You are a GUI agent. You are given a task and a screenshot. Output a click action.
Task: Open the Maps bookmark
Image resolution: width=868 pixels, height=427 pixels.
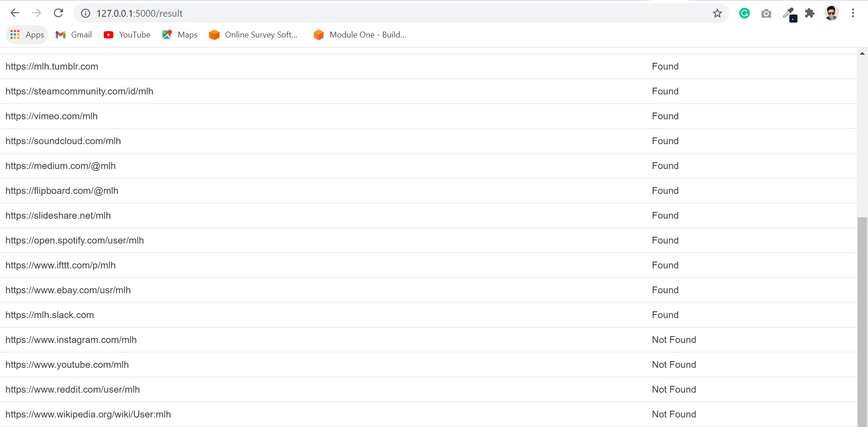pos(180,35)
